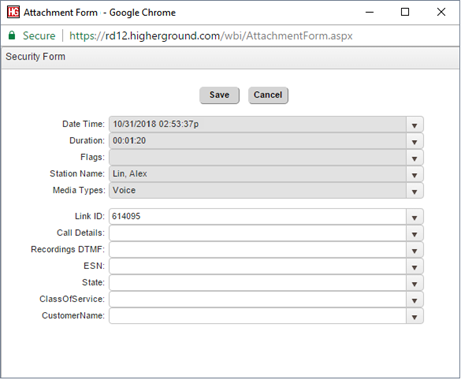Open the Duration dropdown arrow
The height and width of the screenshot is (380, 461).
[415, 141]
